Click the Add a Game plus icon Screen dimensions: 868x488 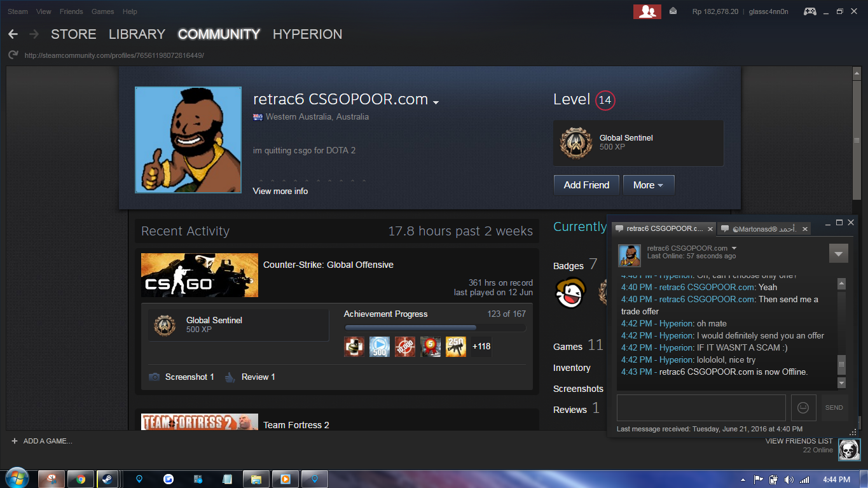point(14,441)
